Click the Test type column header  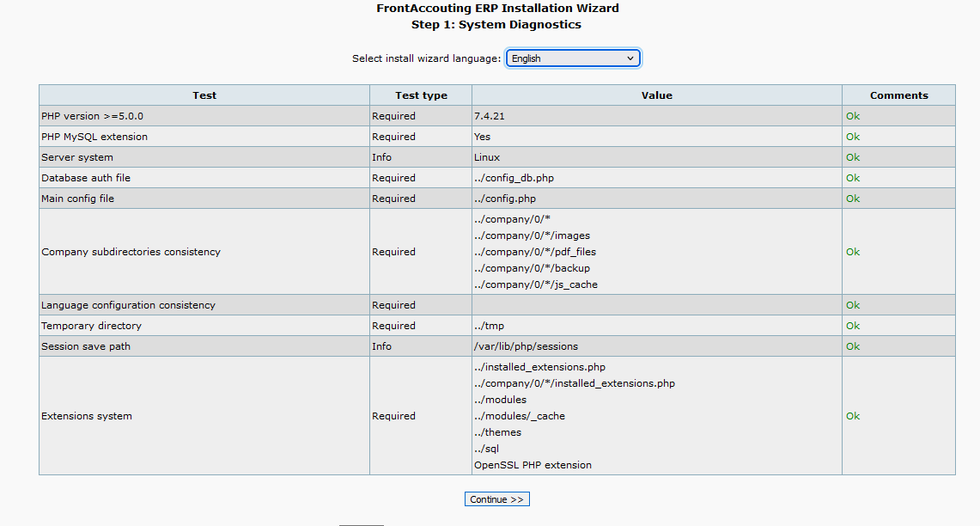(x=421, y=95)
